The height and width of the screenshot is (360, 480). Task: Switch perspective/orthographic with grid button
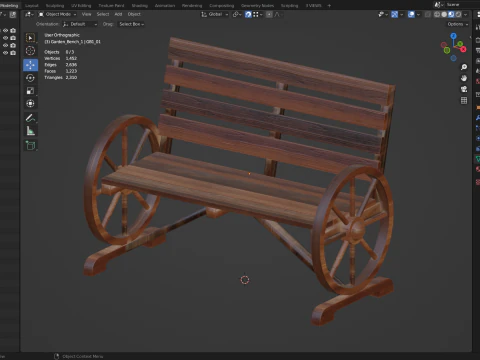464,100
